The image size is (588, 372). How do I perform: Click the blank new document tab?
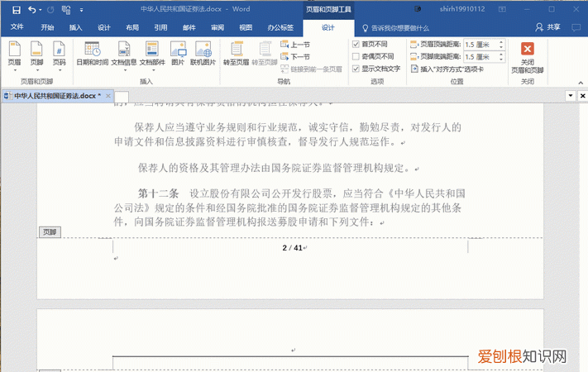[x=122, y=97]
